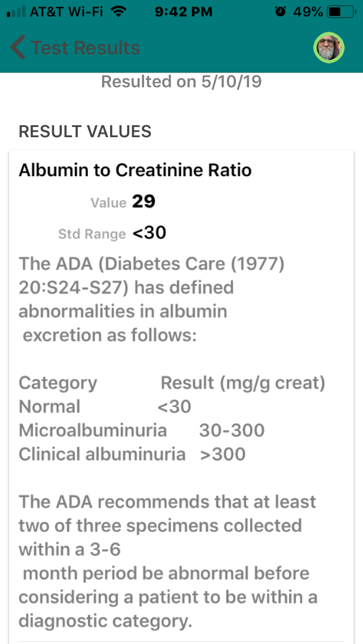Tap the Normal <30 category row

105,406
